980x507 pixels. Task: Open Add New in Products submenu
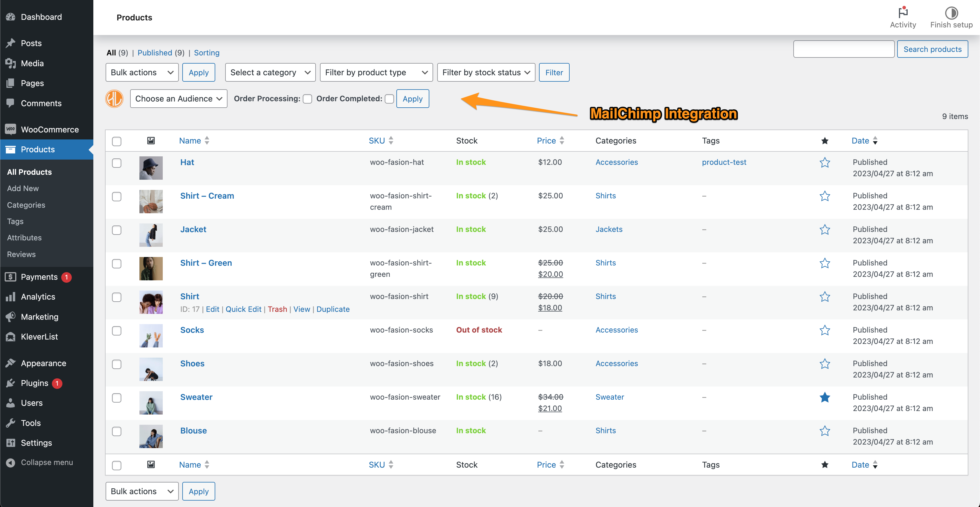click(23, 188)
